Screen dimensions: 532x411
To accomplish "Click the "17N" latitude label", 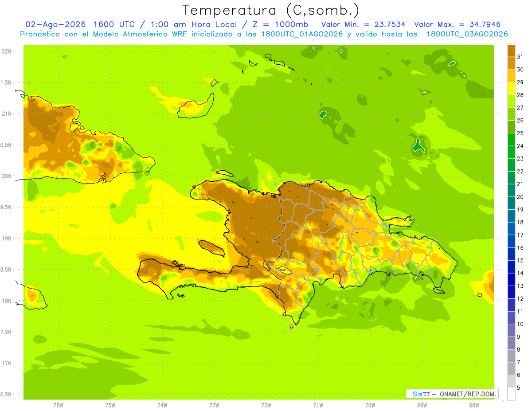I will [7, 363].
